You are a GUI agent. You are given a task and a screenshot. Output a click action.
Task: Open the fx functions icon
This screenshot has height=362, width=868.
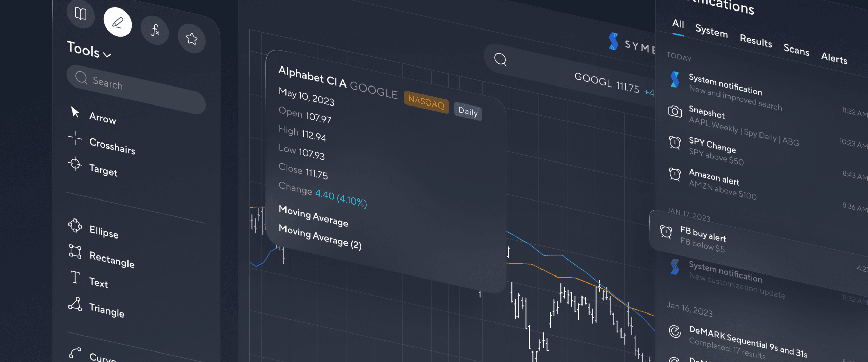tap(155, 30)
